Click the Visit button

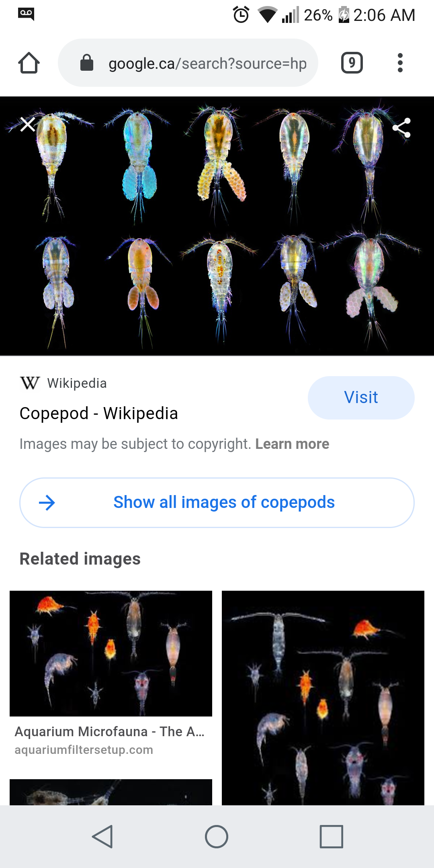click(x=361, y=397)
